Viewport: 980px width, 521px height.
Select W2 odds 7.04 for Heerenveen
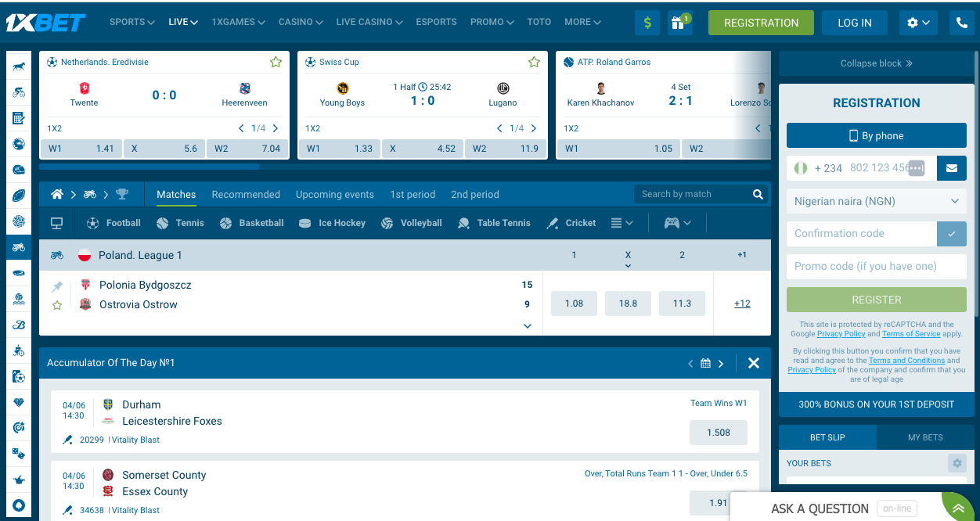click(x=247, y=149)
